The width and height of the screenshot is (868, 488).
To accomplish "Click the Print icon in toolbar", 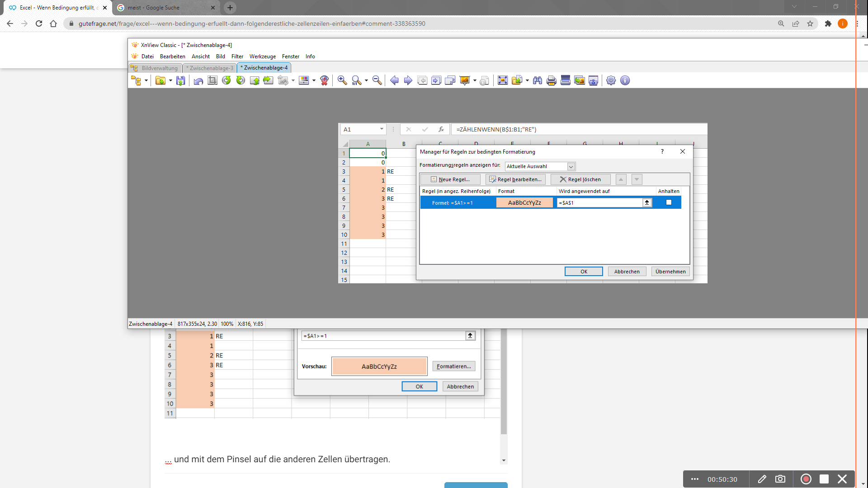I will [x=551, y=80].
